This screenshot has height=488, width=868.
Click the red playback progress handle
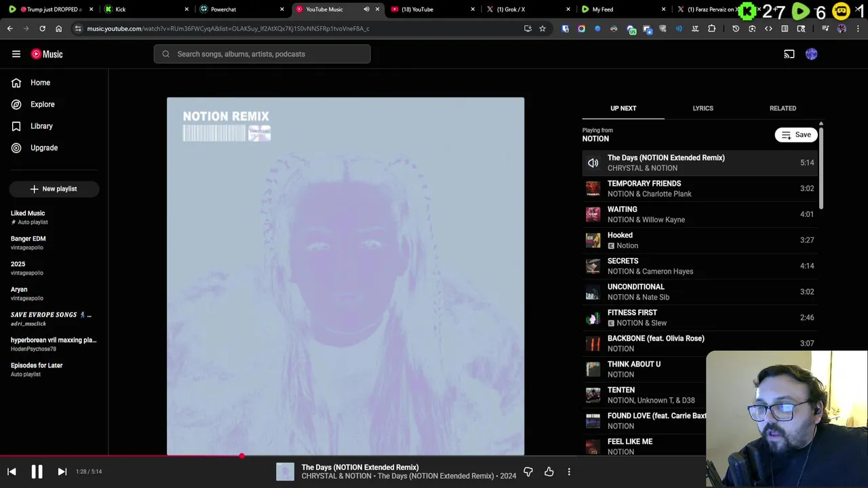click(241, 455)
